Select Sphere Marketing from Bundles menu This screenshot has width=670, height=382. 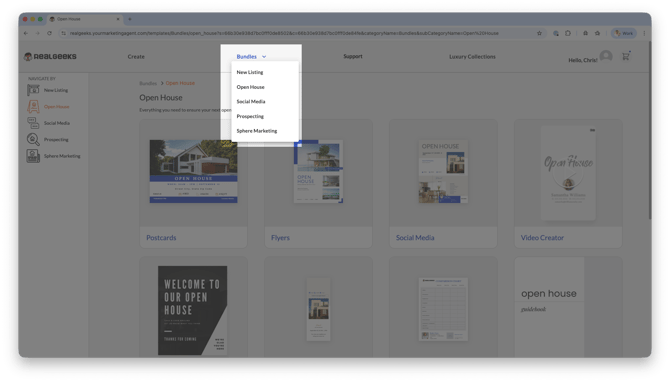tap(257, 131)
